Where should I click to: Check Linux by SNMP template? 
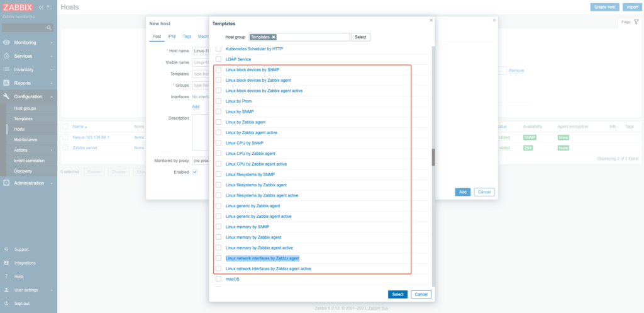218,111
